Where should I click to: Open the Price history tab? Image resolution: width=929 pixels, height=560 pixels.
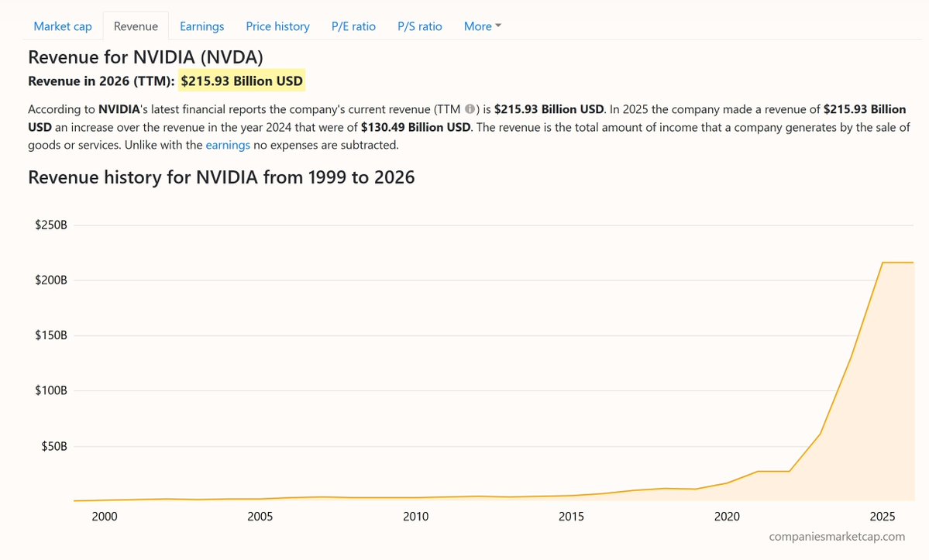(277, 26)
